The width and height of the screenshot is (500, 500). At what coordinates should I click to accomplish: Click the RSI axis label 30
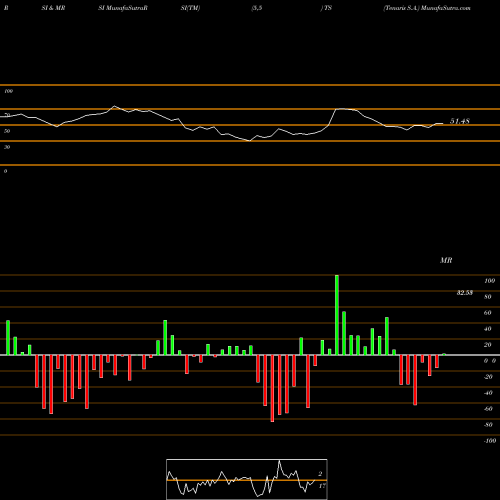(7, 147)
